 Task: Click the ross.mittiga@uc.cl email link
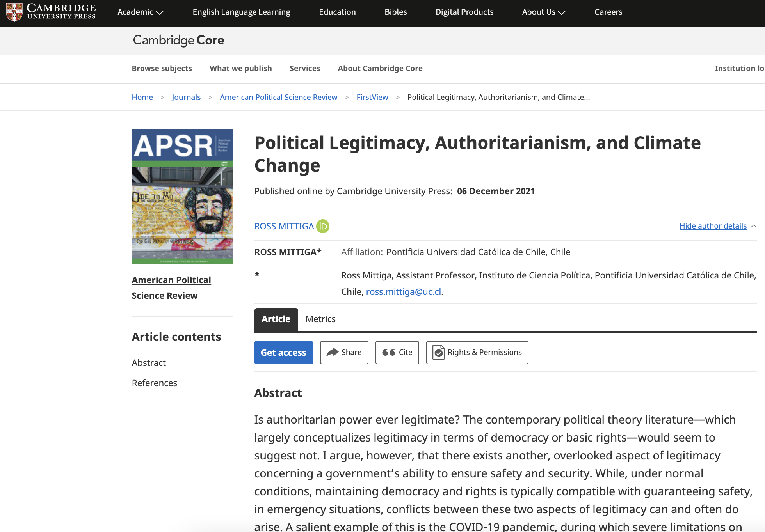click(403, 292)
